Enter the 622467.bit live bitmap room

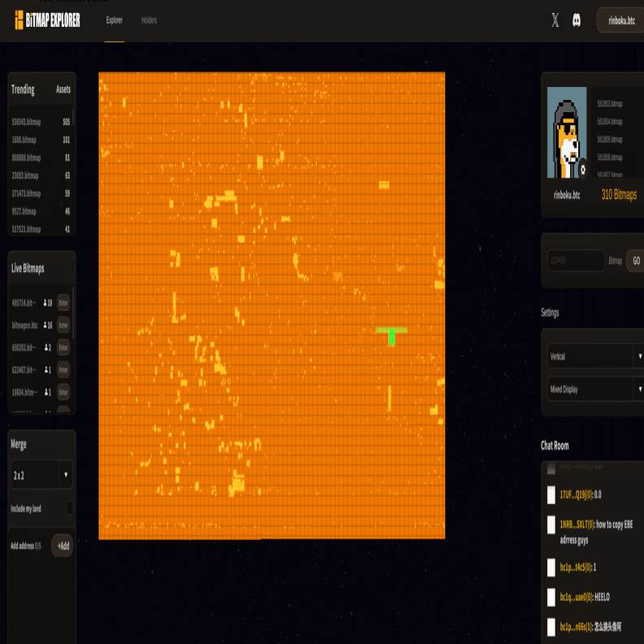click(63, 370)
